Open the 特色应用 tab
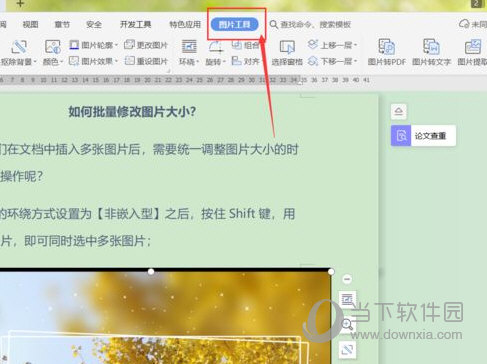 click(x=185, y=24)
